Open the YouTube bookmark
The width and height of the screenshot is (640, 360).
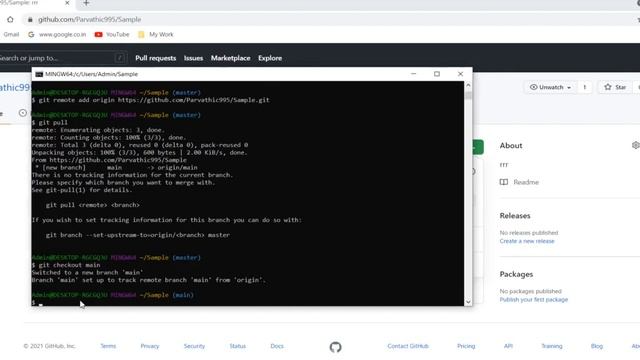[x=112, y=35]
